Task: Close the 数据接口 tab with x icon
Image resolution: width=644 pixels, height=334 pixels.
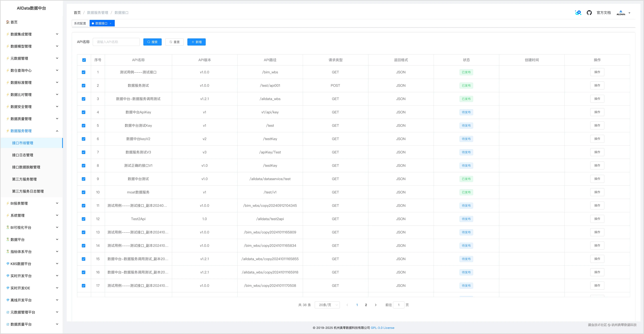Action: click(x=110, y=24)
